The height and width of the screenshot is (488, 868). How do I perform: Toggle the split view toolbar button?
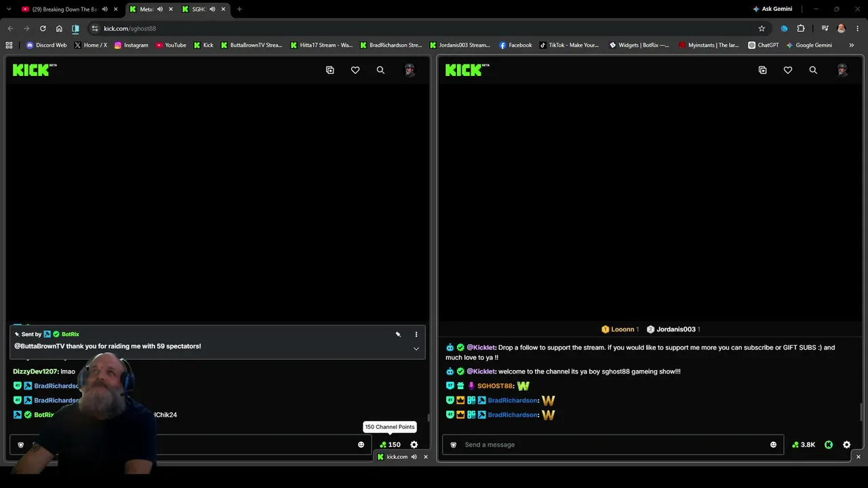tap(75, 28)
